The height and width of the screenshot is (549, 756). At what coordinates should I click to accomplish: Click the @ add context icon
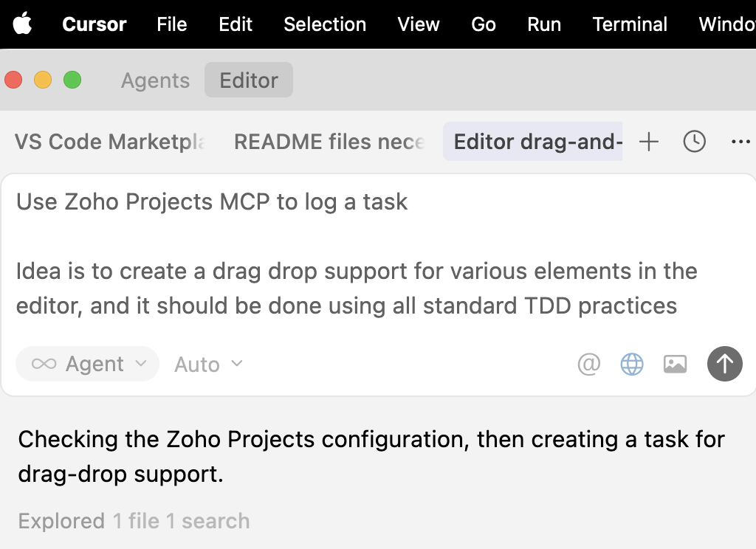[588, 364]
